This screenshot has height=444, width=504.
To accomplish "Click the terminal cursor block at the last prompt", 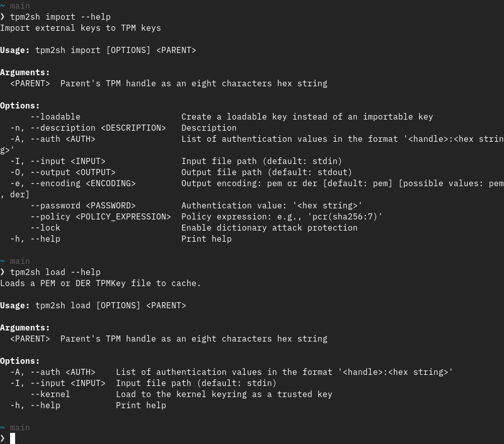I will pyautogui.click(x=13, y=438).
